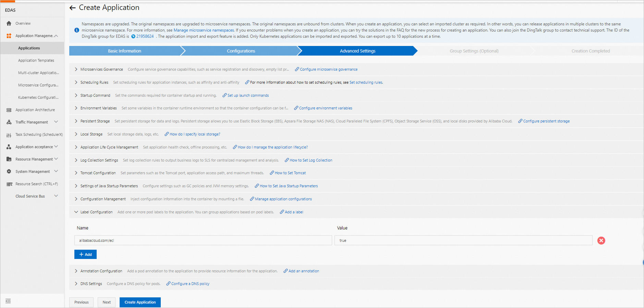Expand the Traffic Management menu
The height and width of the screenshot is (308, 644).
pyautogui.click(x=56, y=122)
